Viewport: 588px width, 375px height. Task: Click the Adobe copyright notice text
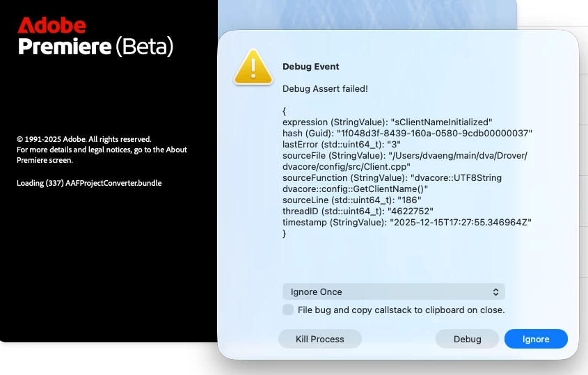102,150
